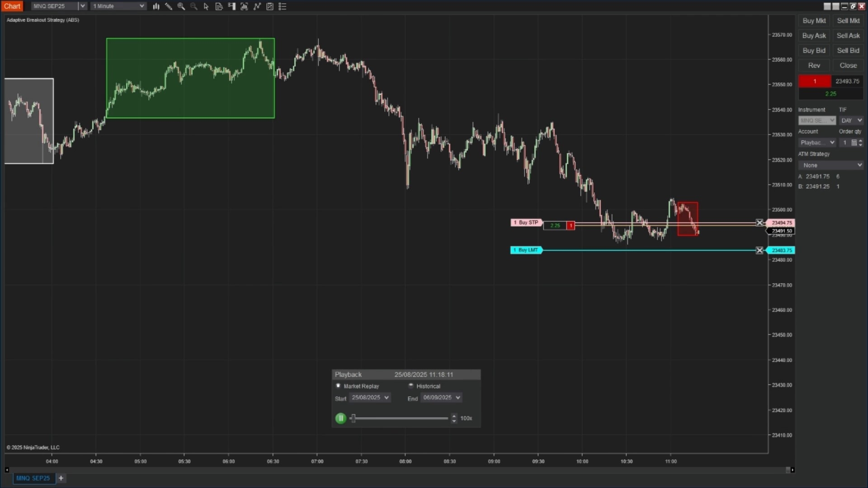868x488 pixels.
Task: Activate the cursor pointer tool
Action: tap(206, 6)
